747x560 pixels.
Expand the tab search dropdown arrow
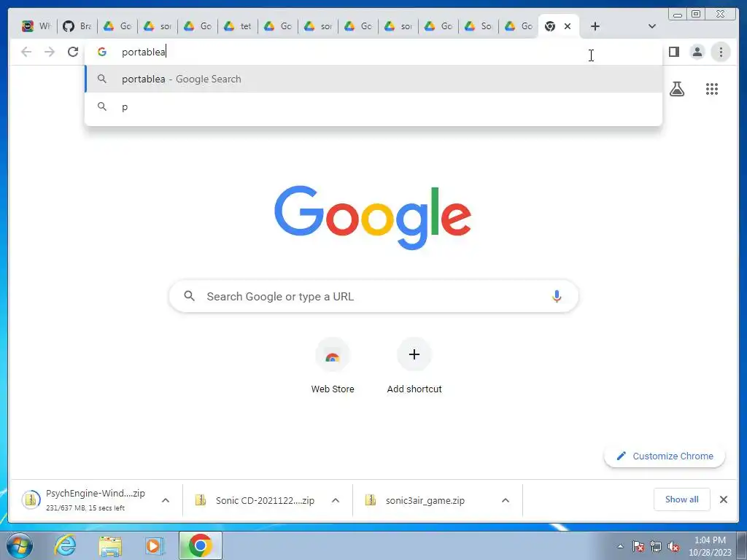[651, 26]
